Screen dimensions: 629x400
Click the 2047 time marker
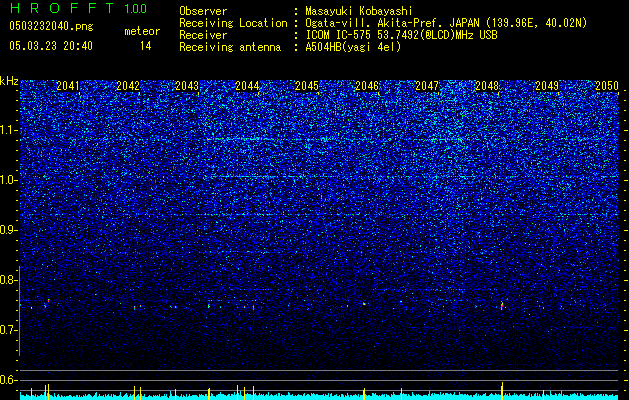[x=427, y=86]
